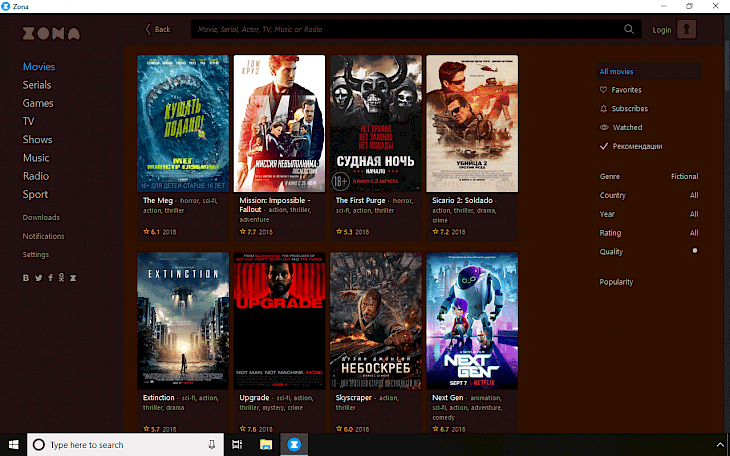This screenshot has width=730, height=456.
Task: Open The First Purge poster
Action: pos(376,123)
